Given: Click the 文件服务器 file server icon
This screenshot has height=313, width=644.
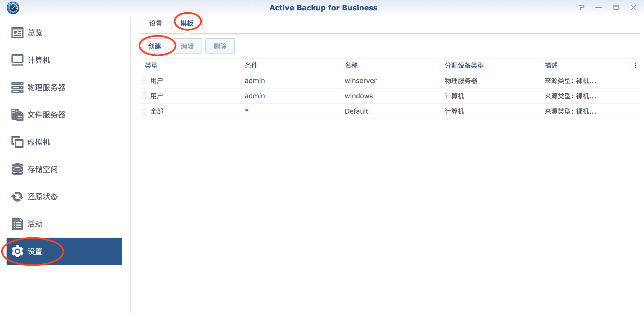Looking at the screenshot, I should coord(17,115).
